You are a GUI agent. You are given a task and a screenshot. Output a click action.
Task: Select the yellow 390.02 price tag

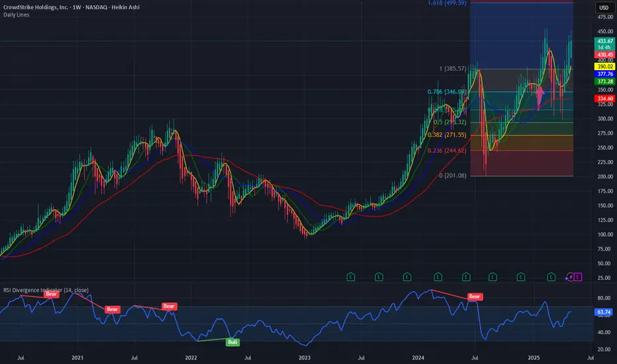click(x=605, y=66)
